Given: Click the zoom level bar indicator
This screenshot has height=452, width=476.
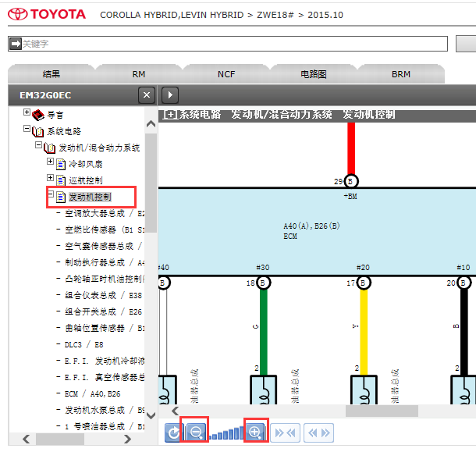Looking at the screenshot, I should click(226, 432).
